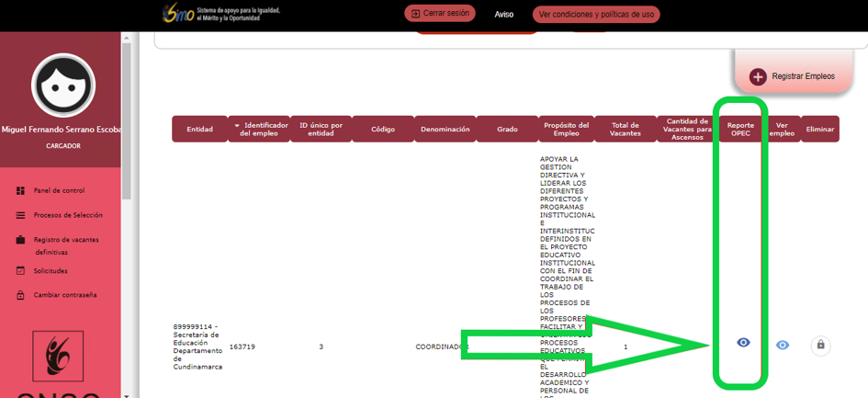Go to Solicitudes in sidebar
The width and height of the screenshot is (868, 398).
51,271
